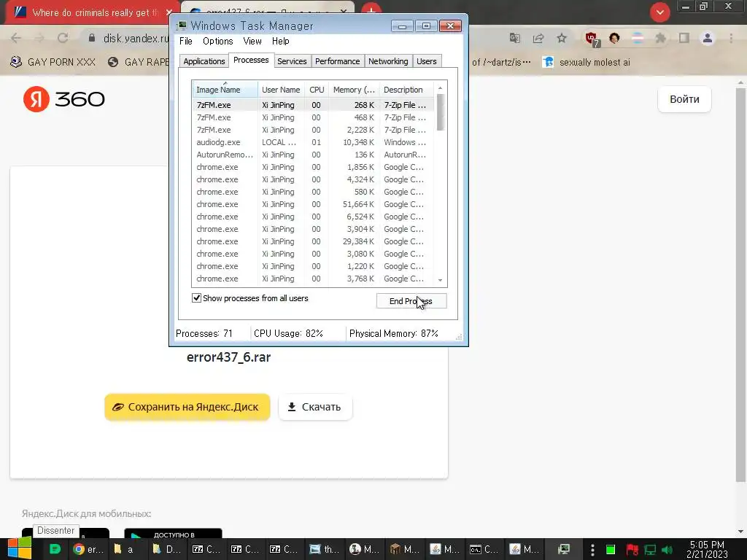This screenshot has width=747, height=560.
Task: Click the Yandex 360 logo
Action: coord(64,99)
